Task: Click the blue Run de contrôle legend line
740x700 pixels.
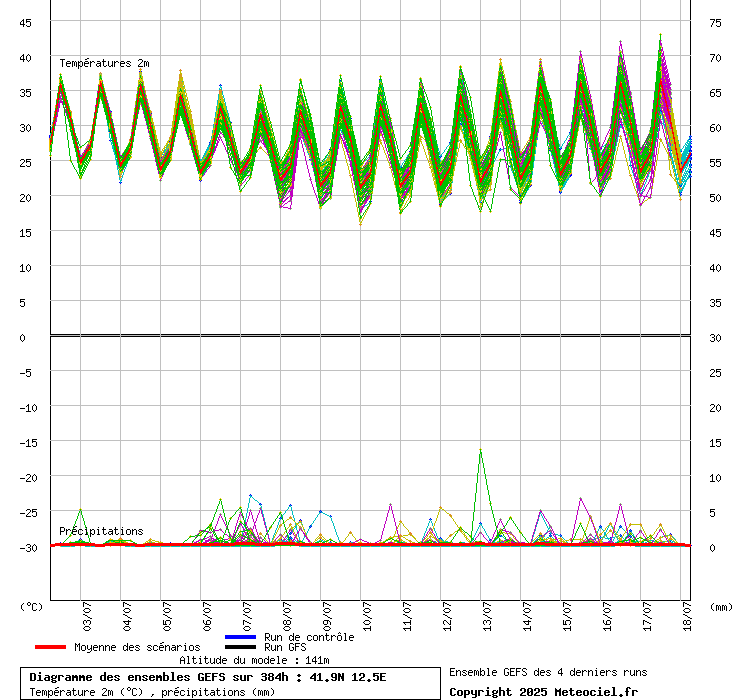Action: [x=241, y=637]
